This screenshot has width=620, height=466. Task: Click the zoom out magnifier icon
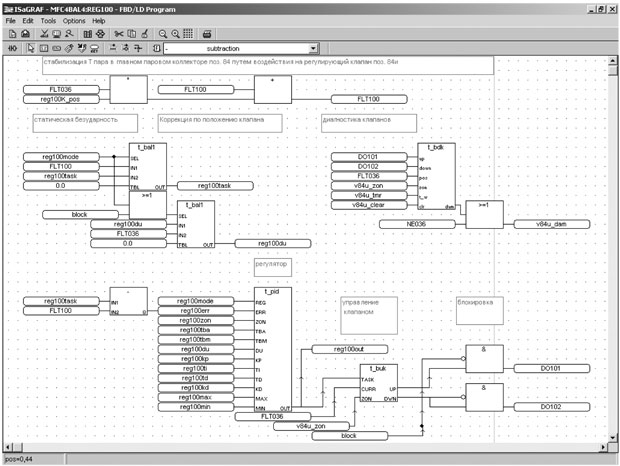tap(162, 34)
